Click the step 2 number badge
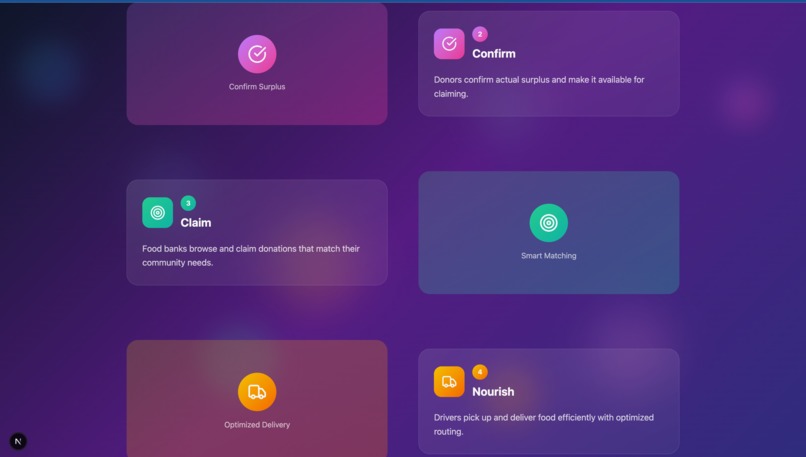 (480, 34)
